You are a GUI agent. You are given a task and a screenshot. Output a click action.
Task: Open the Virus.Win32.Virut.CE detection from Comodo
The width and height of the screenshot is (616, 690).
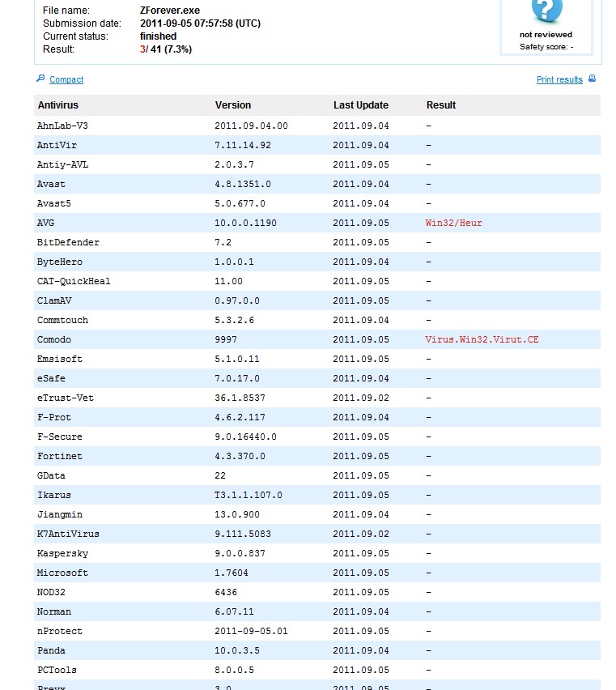point(481,339)
